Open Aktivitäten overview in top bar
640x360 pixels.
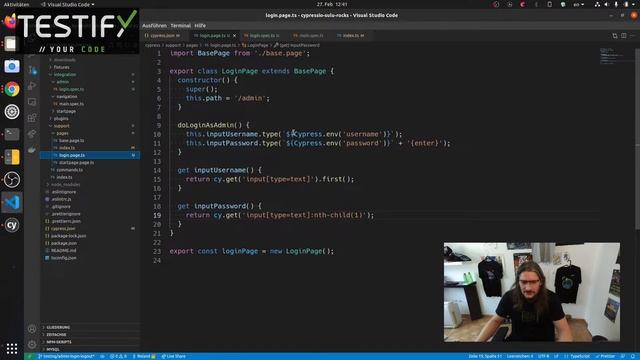pos(16,4)
